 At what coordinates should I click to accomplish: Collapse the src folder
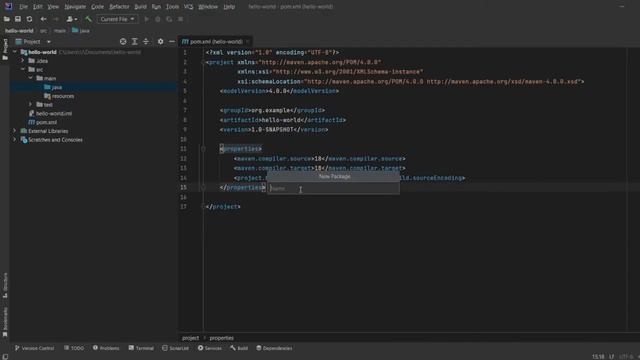click(23, 70)
